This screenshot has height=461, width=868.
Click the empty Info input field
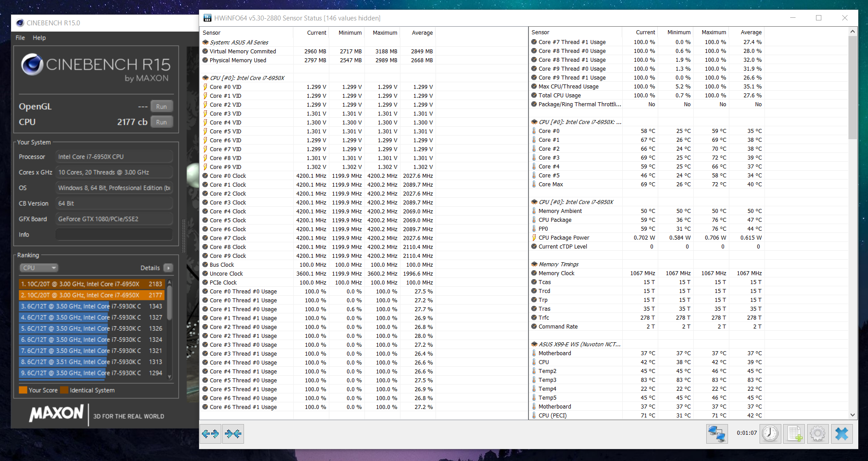[114, 235]
